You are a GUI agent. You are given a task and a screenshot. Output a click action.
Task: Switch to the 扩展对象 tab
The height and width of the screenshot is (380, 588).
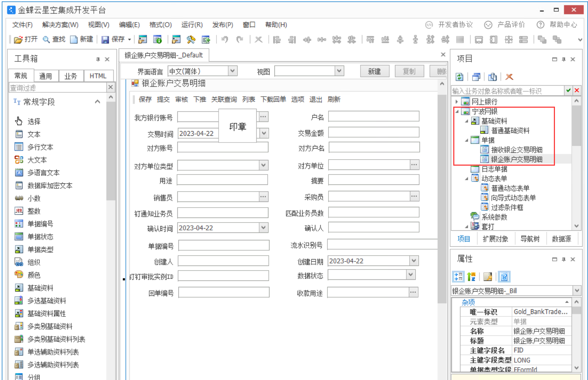click(495, 239)
